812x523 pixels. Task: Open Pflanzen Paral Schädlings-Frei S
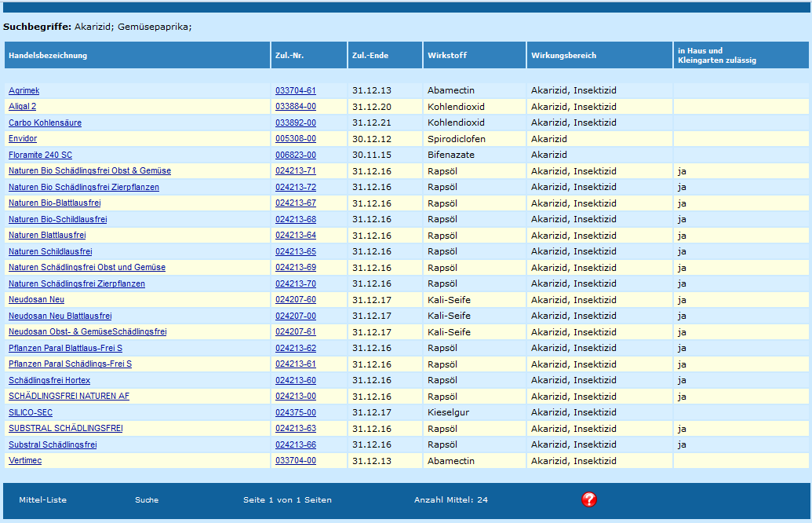pos(70,364)
